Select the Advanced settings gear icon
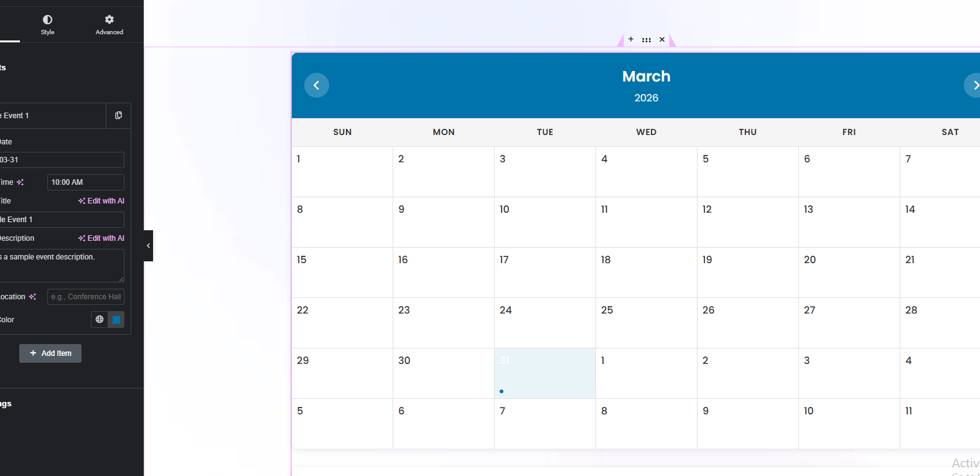The image size is (980, 476). (109, 19)
